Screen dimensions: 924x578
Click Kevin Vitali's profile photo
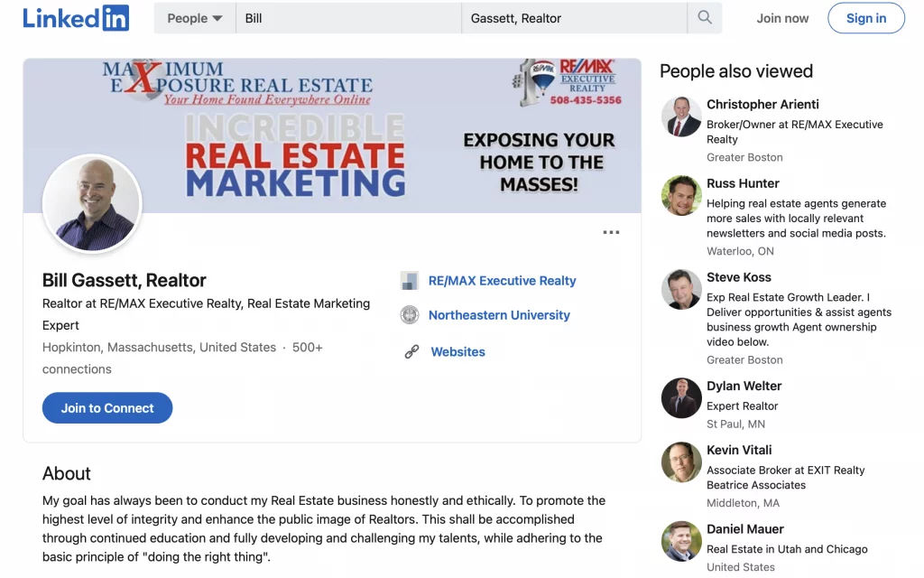coord(681,461)
